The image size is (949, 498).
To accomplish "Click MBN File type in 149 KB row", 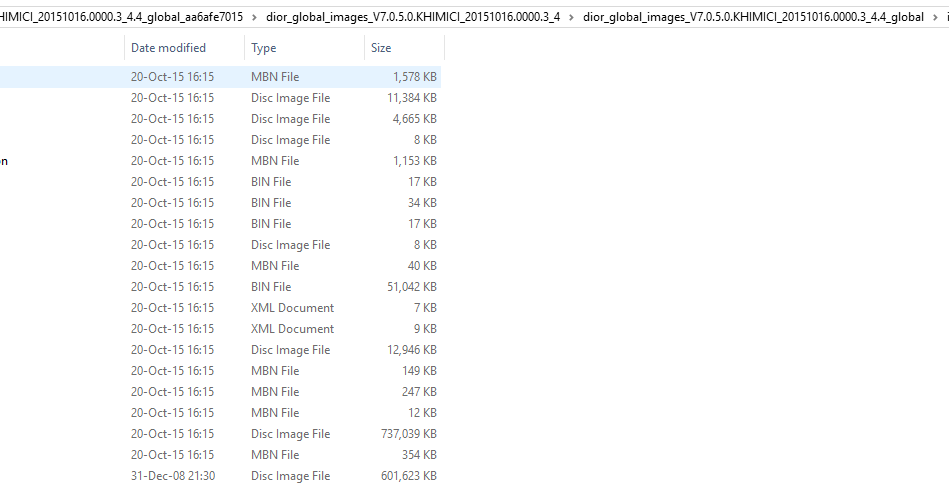I will 275,371.
